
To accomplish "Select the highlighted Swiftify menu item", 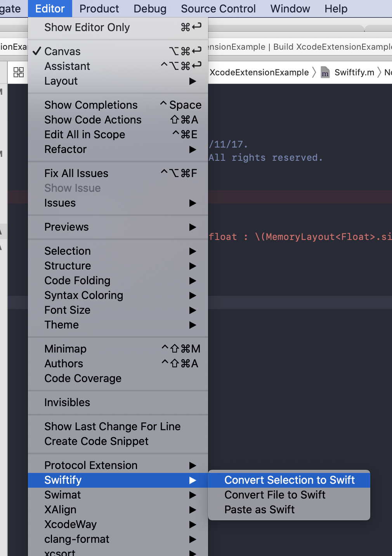I will pos(118,480).
